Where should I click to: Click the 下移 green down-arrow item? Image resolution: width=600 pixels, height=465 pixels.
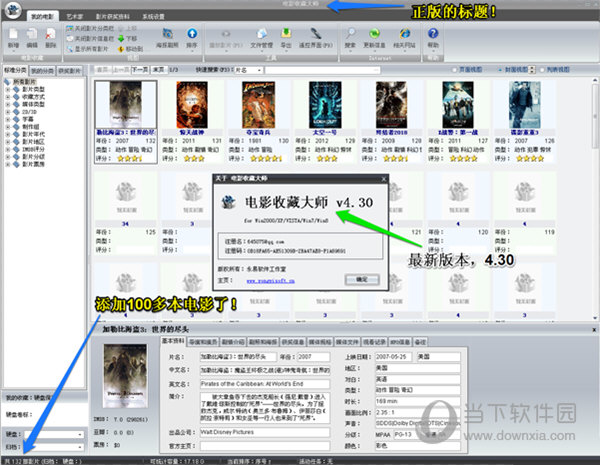click(x=127, y=39)
